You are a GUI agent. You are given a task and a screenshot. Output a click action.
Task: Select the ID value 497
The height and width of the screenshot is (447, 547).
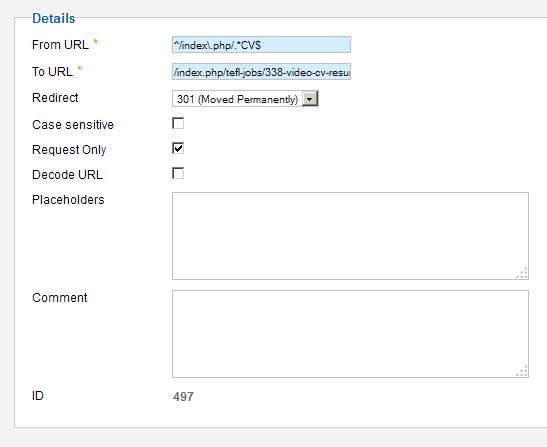pos(183,397)
